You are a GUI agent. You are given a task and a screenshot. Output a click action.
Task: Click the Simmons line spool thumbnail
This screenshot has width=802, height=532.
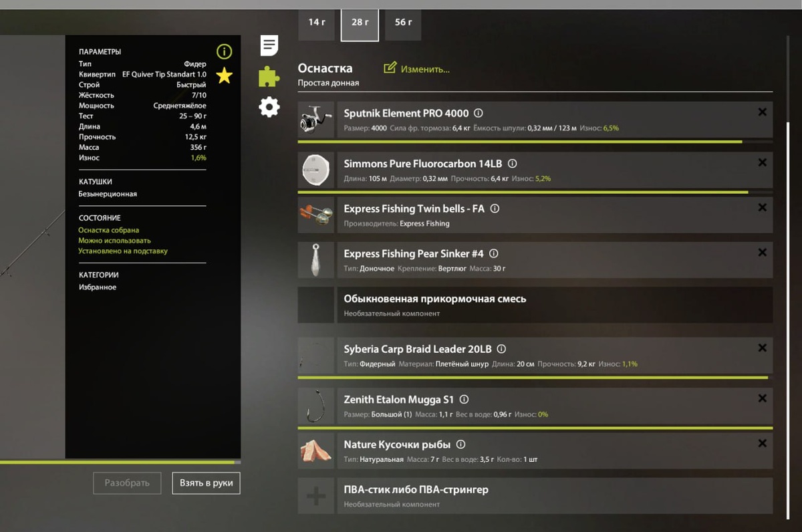click(x=315, y=170)
